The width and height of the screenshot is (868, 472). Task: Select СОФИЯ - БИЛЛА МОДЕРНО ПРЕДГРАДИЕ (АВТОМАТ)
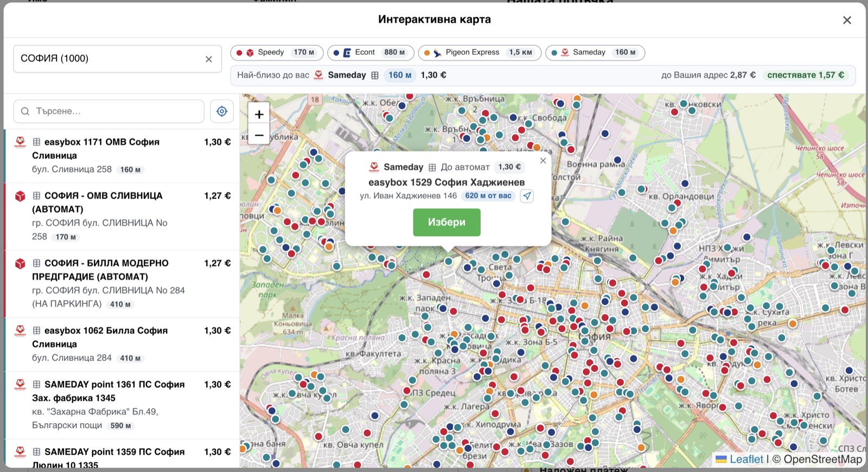pyautogui.click(x=122, y=284)
